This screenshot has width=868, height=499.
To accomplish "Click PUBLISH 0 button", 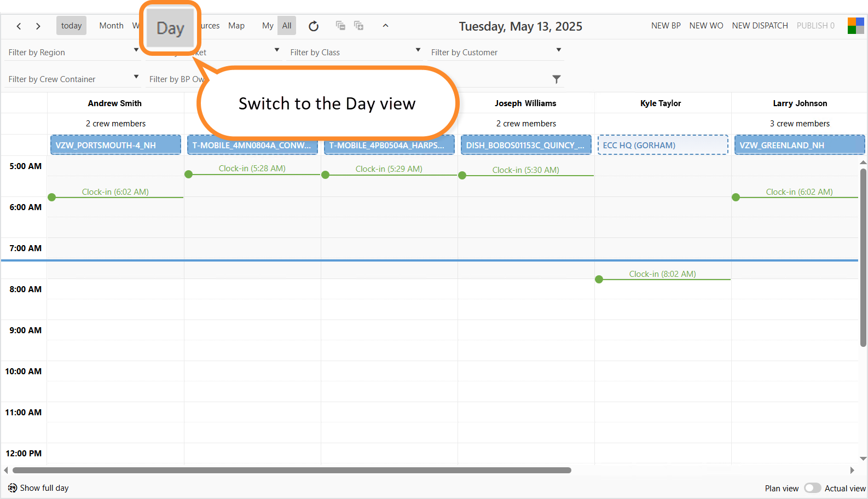I will [815, 26].
